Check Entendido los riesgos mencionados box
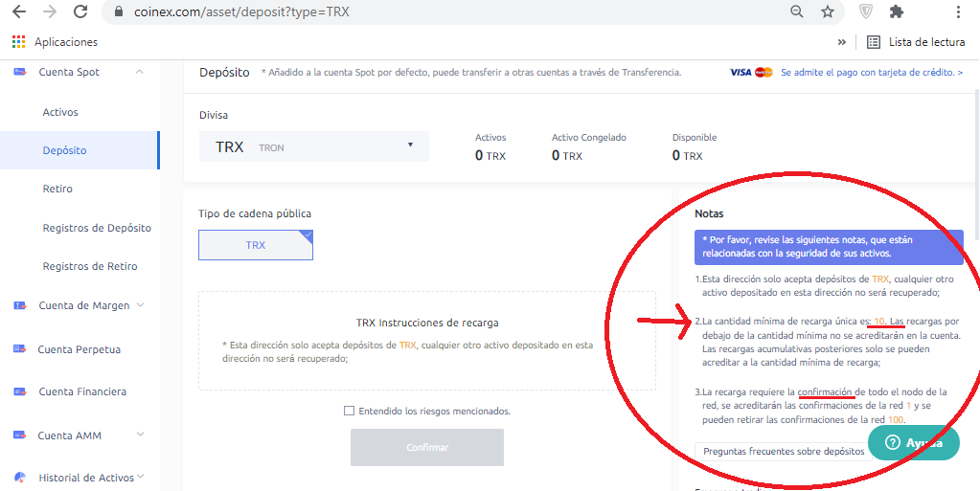 tap(350, 411)
